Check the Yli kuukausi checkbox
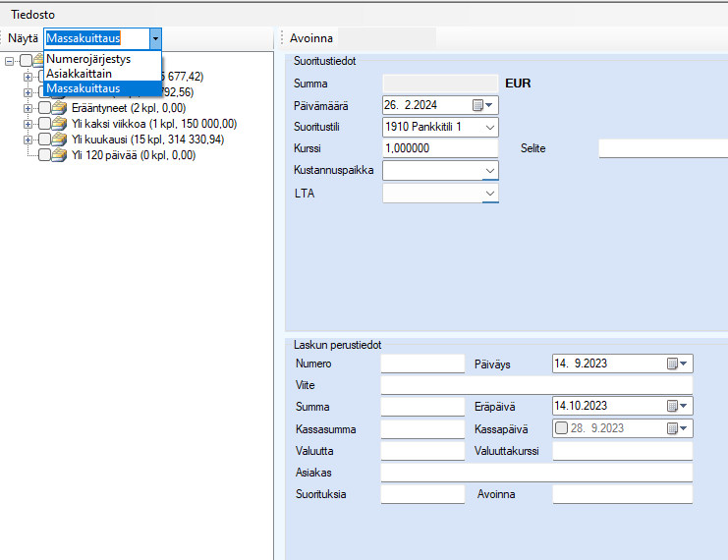The image size is (728, 560). tap(44, 140)
